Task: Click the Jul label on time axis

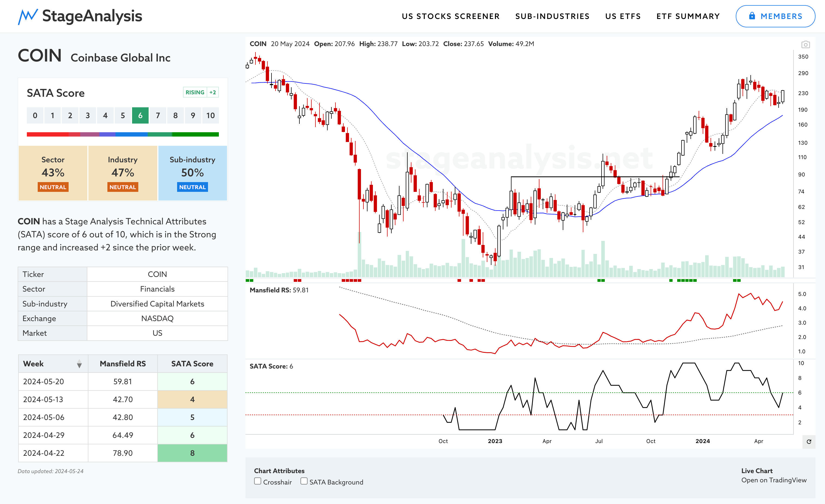Action: (x=599, y=441)
